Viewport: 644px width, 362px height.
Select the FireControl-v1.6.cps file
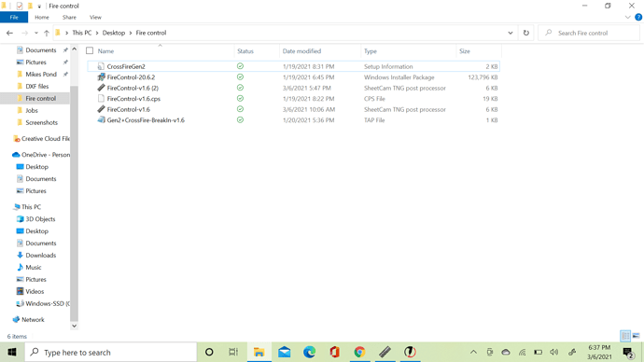[293, 99]
